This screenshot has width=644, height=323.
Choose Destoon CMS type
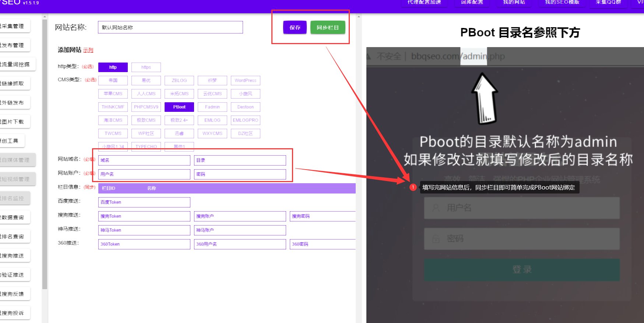tap(246, 107)
